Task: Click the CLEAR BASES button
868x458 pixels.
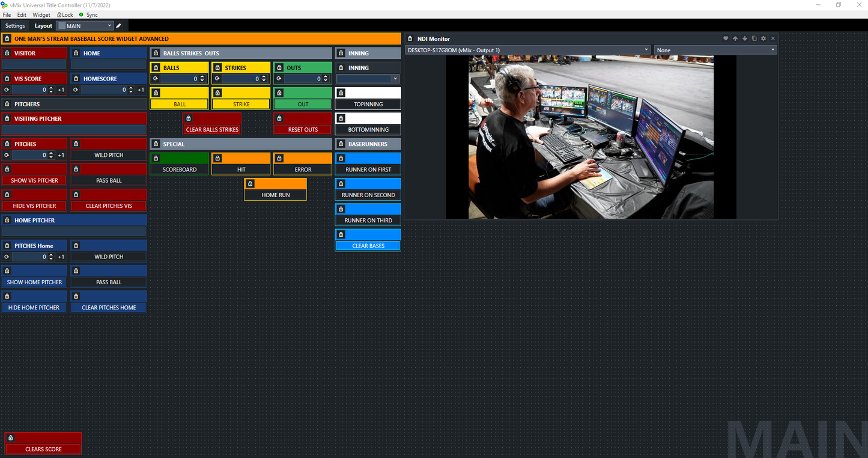Action: pos(368,245)
